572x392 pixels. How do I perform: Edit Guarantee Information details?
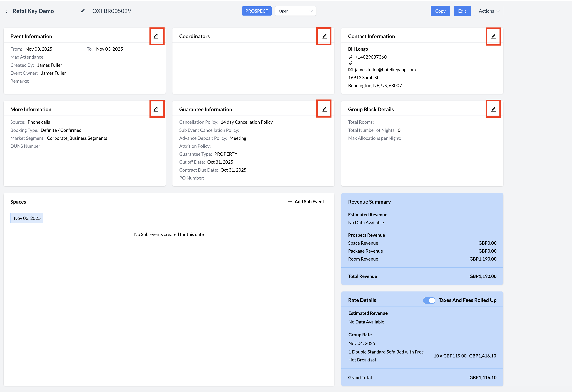click(x=325, y=109)
